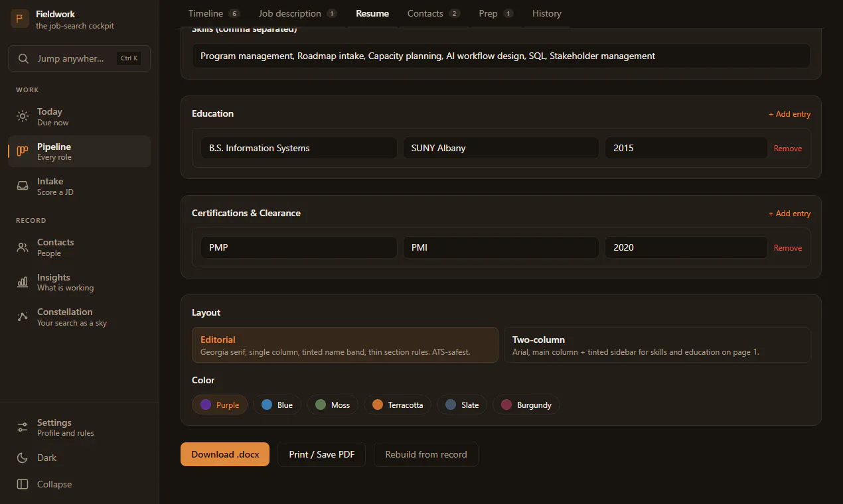This screenshot has width=843, height=504.
Task: Open Intake Score a JD
Action: (x=80, y=186)
